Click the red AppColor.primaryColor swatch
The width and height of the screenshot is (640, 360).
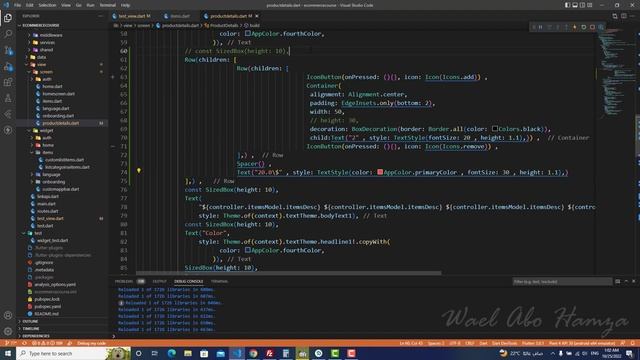(380, 172)
